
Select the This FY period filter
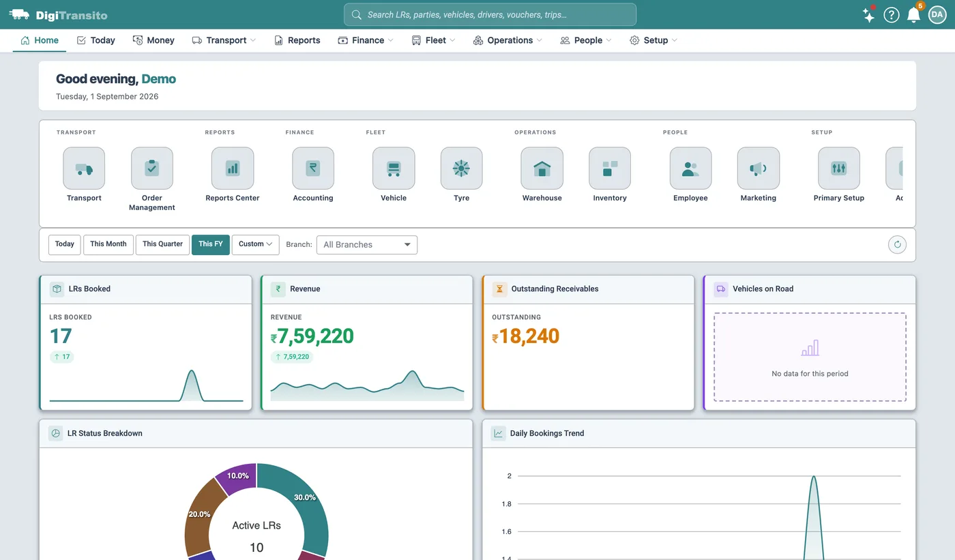click(211, 245)
